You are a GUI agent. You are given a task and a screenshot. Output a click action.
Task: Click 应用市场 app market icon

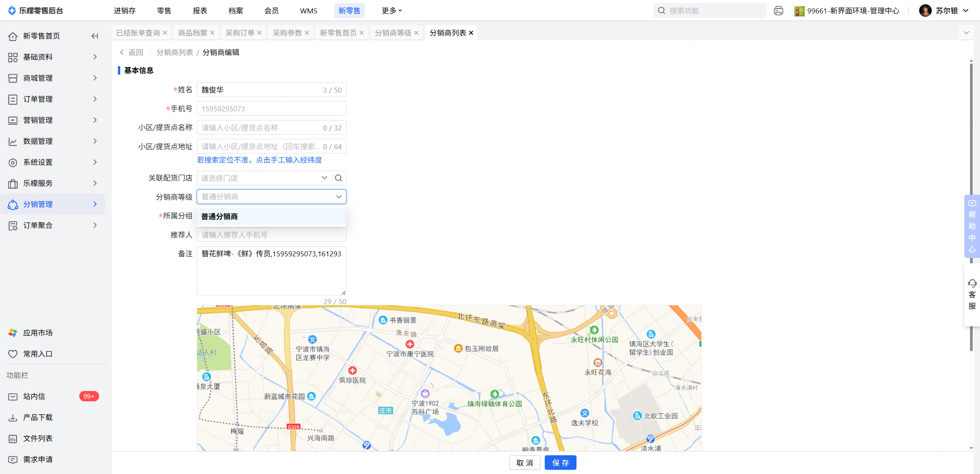(x=13, y=333)
